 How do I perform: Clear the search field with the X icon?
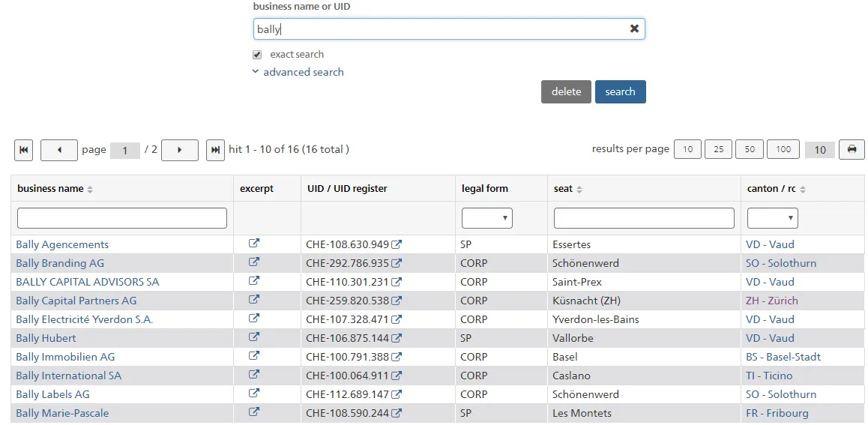[x=634, y=28]
